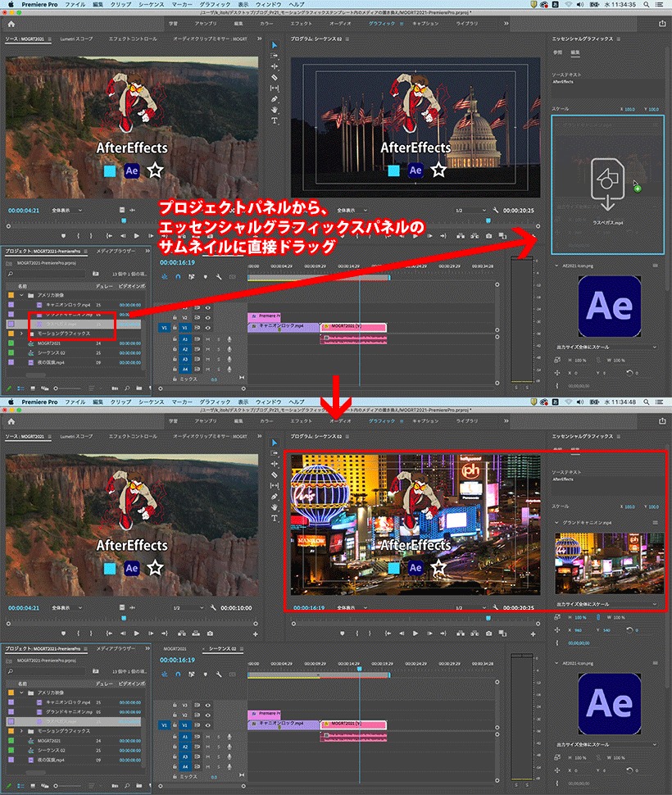This screenshot has height=795, width=672.
Task: Open Quick Export icon in upper screenshot
Action: [662, 24]
